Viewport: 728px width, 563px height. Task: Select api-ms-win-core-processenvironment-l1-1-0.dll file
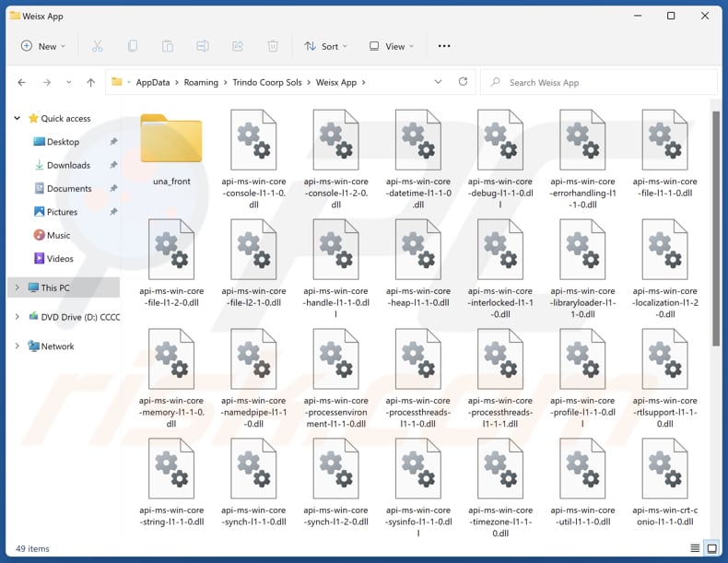(x=335, y=379)
